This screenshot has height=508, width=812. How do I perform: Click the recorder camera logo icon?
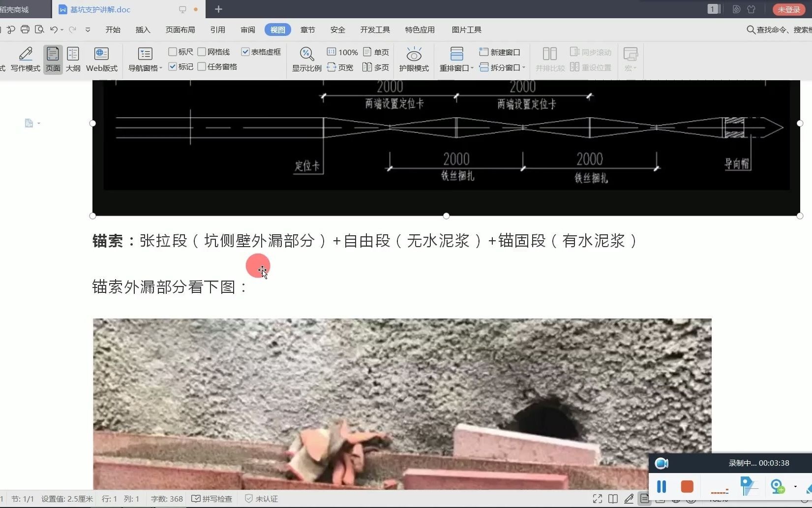pos(662,463)
